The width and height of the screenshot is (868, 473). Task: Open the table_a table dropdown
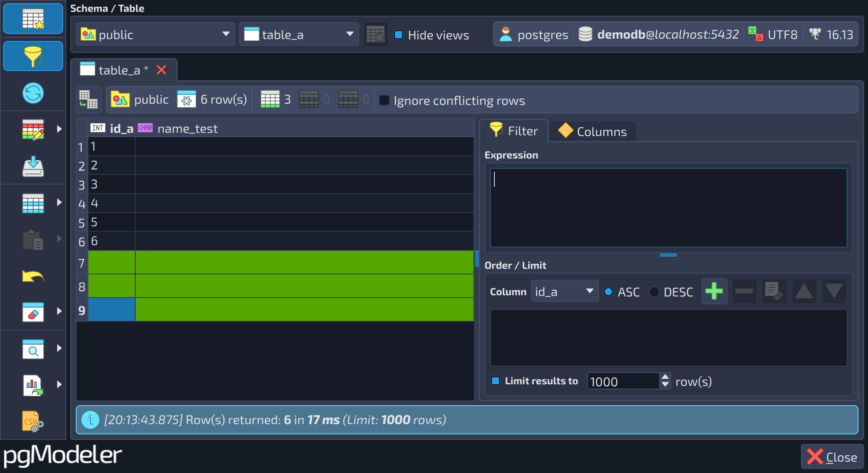[x=299, y=34]
